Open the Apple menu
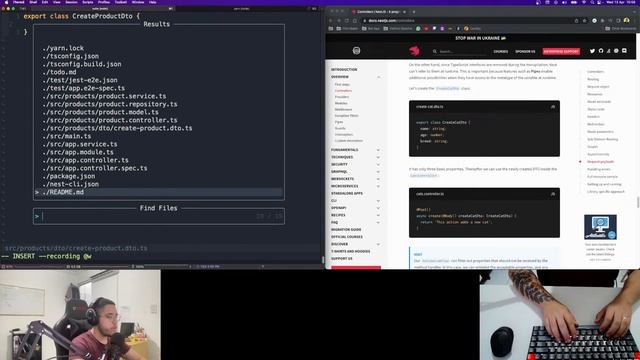Viewport: 640px width, 360px height. 6,2
